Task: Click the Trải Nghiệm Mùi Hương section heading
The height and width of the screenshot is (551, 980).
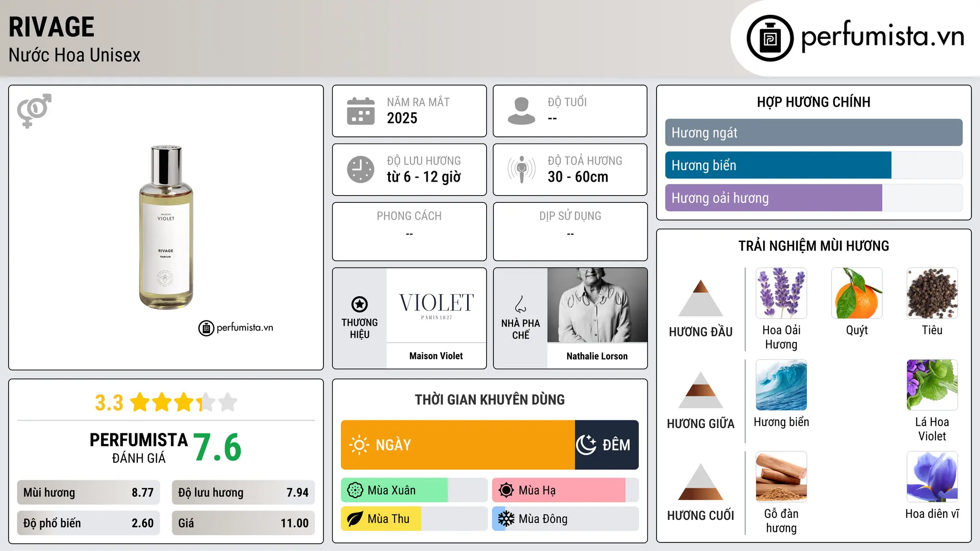Action: click(813, 246)
